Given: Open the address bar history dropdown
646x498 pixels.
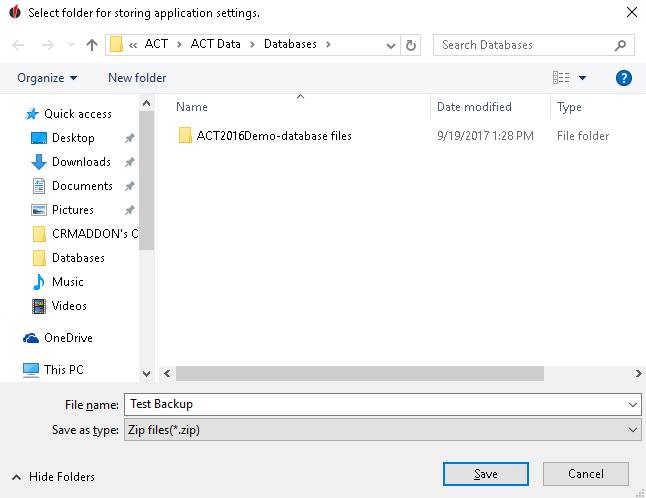Looking at the screenshot, I should (391, 45).
